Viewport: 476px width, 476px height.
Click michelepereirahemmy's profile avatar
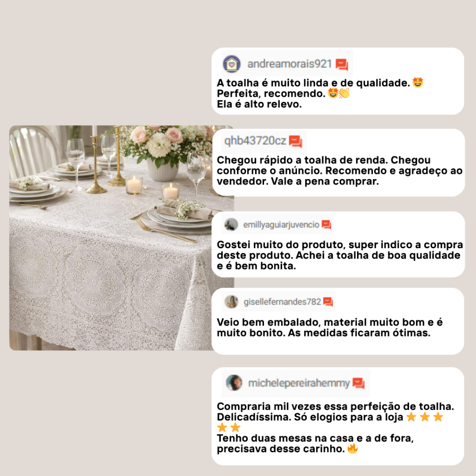[234, 383]
